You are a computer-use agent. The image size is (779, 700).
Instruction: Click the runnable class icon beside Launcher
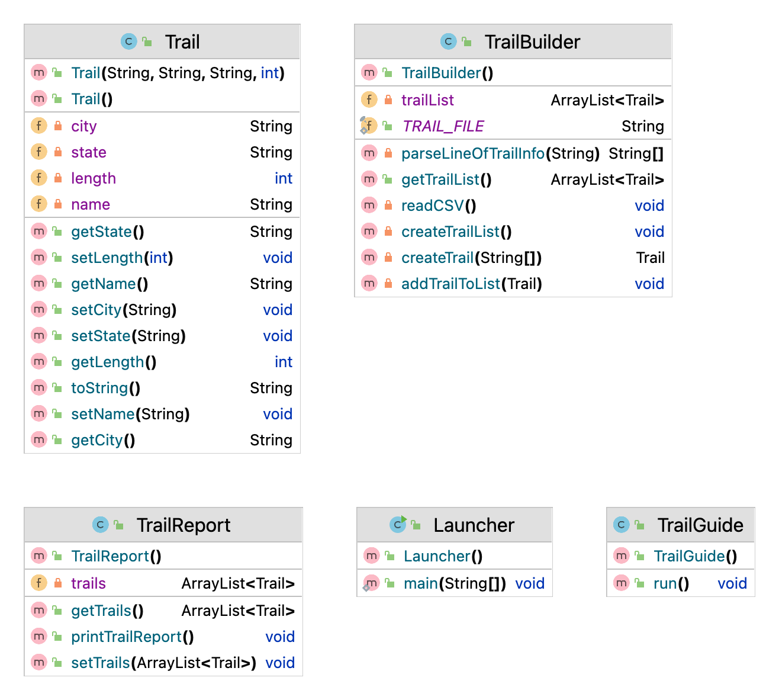pyautogui.click(x=398, y=524)
